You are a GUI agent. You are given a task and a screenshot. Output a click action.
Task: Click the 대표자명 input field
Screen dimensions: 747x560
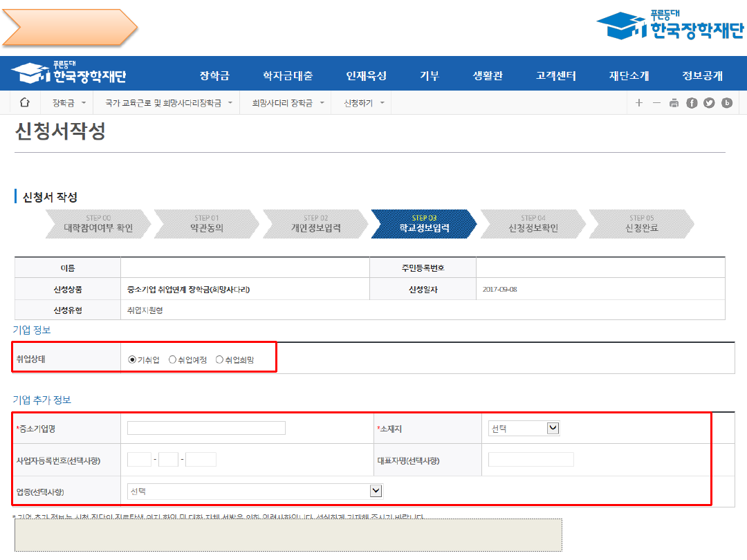coord(531,460)
